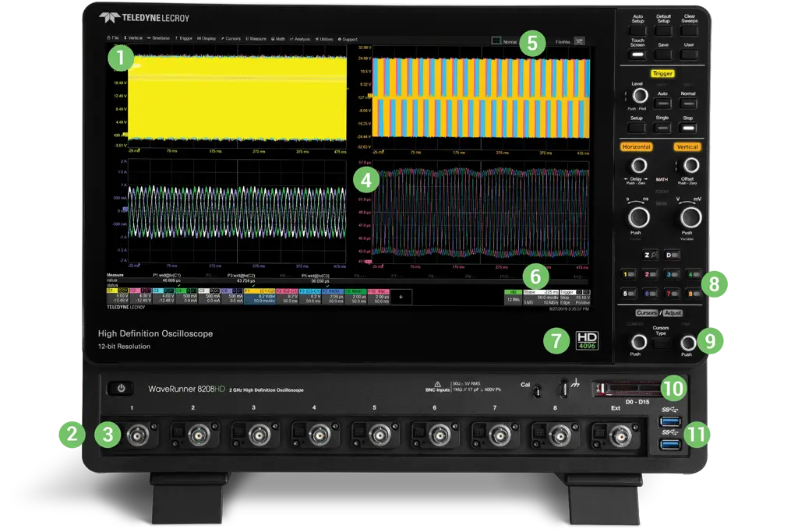This screenshot has height=532, width=798.
Task: Open the File menu
Action: click(113, 37)
